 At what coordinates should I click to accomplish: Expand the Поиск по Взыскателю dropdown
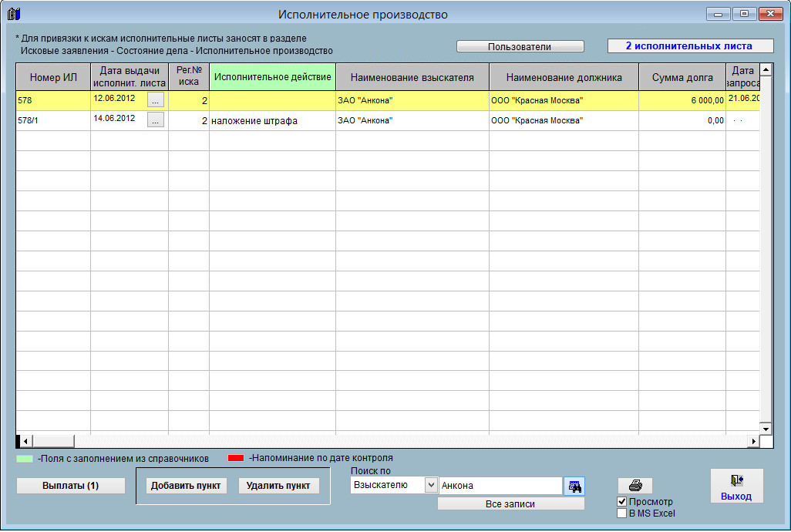(x=431, y=485)
